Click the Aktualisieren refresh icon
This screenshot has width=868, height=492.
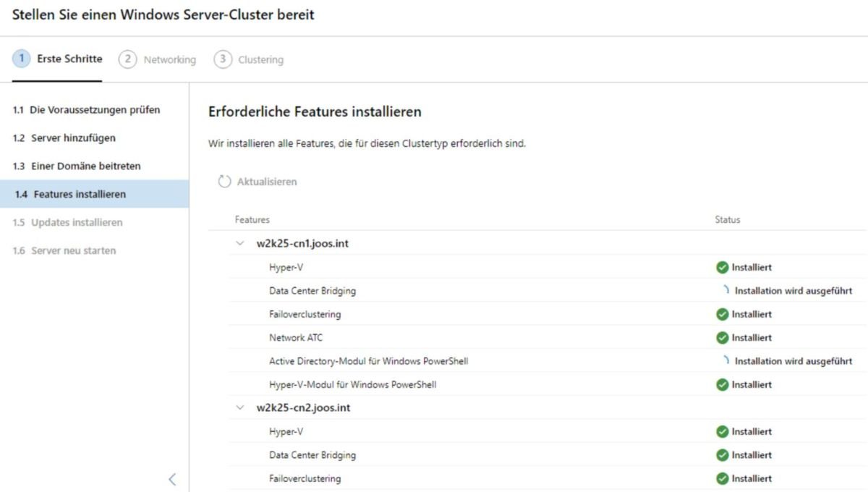[x=224, y=182]
